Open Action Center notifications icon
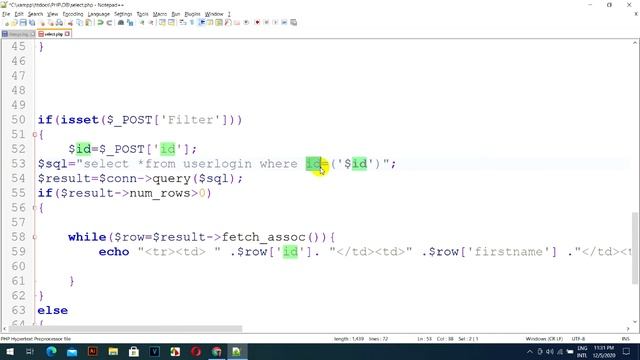 (x=626, y=351)
